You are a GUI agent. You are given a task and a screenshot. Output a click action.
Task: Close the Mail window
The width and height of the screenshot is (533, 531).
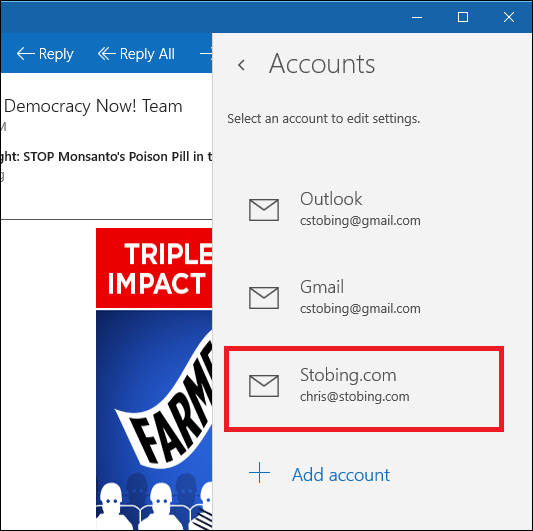(509, 17)
